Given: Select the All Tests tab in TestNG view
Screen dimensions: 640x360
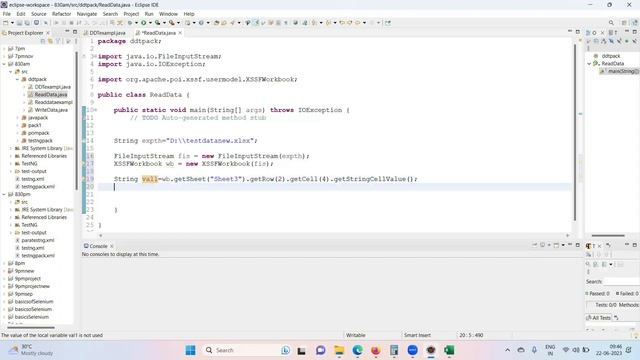Looking at the screenshot, I should click(x=598, y=318).
